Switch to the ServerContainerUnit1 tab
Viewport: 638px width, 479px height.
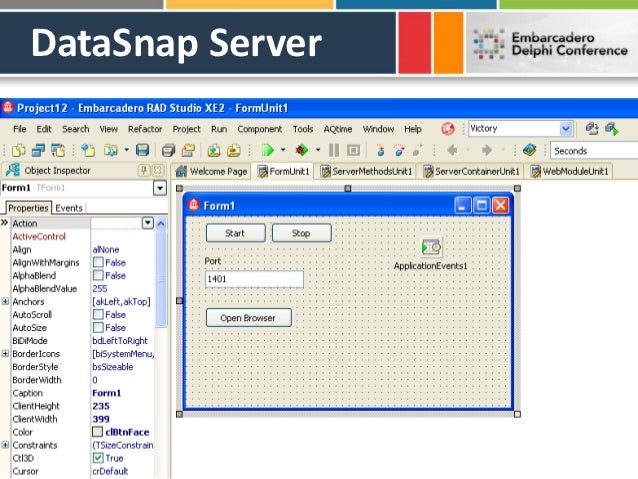(472, 171)
